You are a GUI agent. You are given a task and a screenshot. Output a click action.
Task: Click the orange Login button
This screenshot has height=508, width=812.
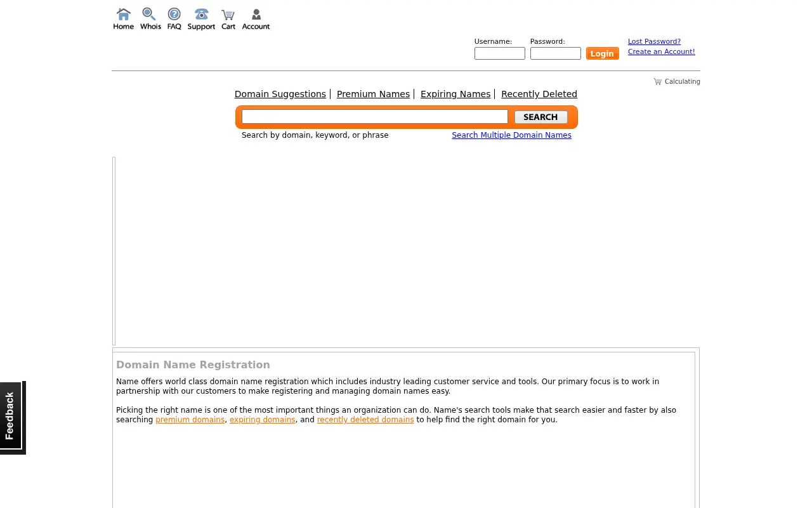[602, 53]
